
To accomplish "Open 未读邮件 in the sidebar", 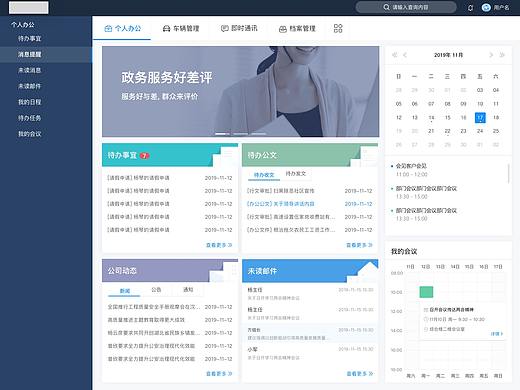I will [x=30, y=86].
